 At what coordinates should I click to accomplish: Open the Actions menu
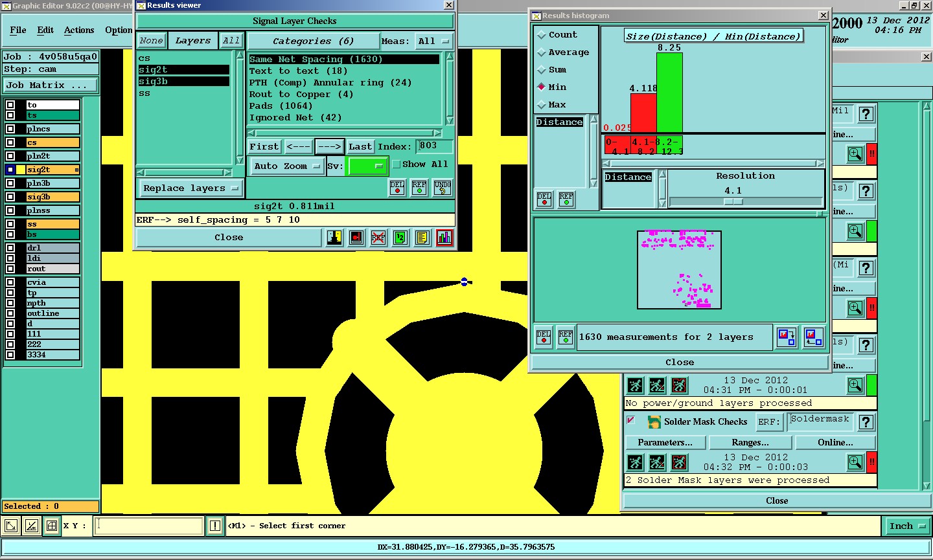79,30
